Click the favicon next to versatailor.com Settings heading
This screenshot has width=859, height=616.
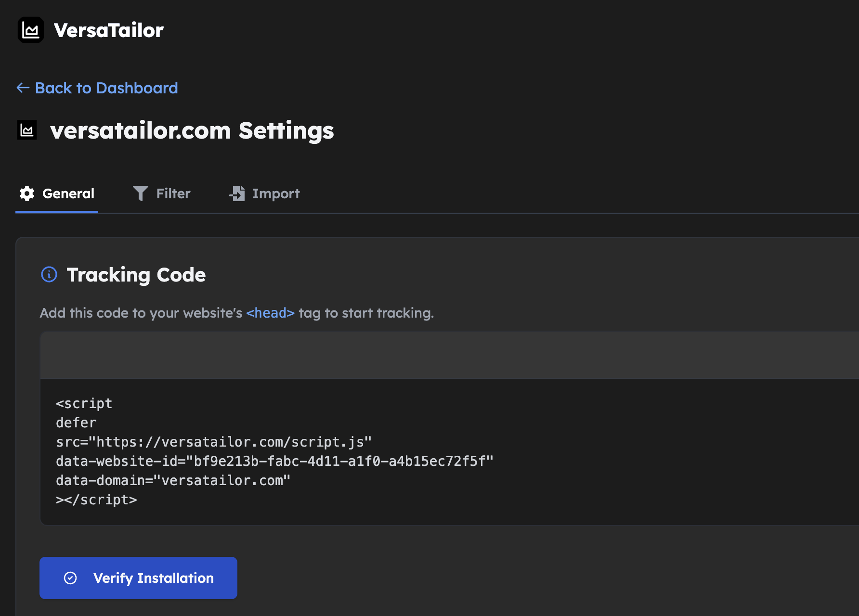pyautogui.click(x=27, y=129)
